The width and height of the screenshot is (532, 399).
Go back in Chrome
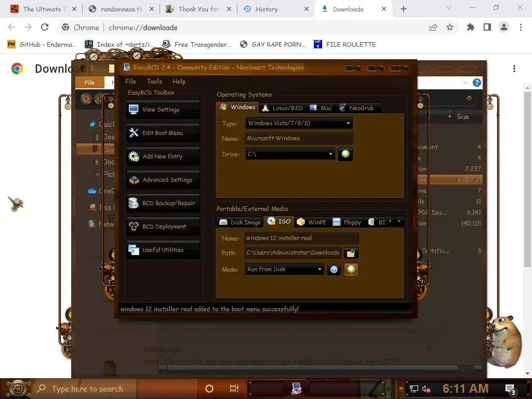point(11,27)
